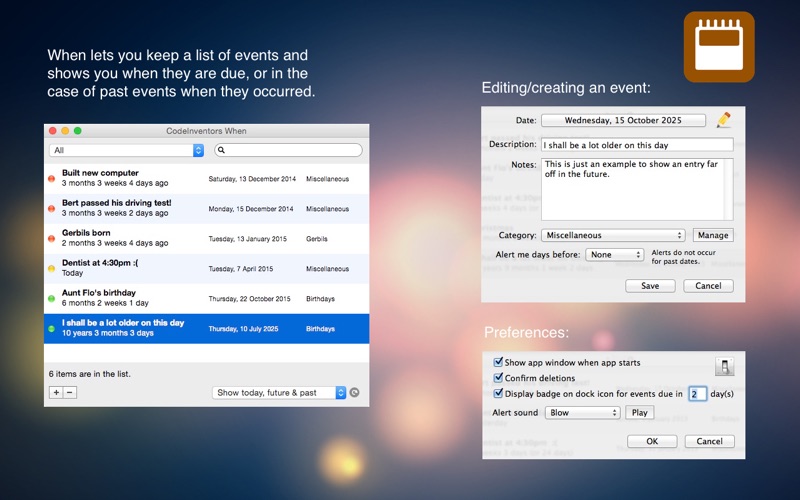Click date Monday, 15 December 2014
The width and height of the screenshot is (800, 500).
click(x=251, y=209)
